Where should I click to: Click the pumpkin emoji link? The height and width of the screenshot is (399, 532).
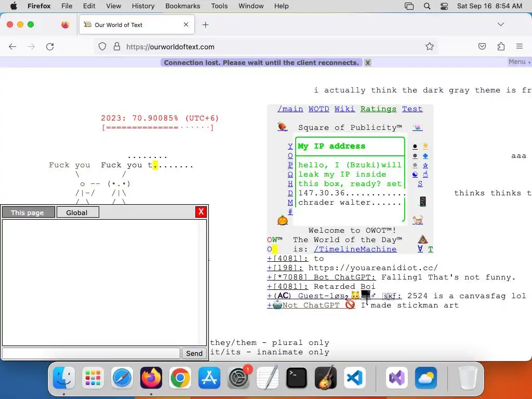tap(282, 220)
